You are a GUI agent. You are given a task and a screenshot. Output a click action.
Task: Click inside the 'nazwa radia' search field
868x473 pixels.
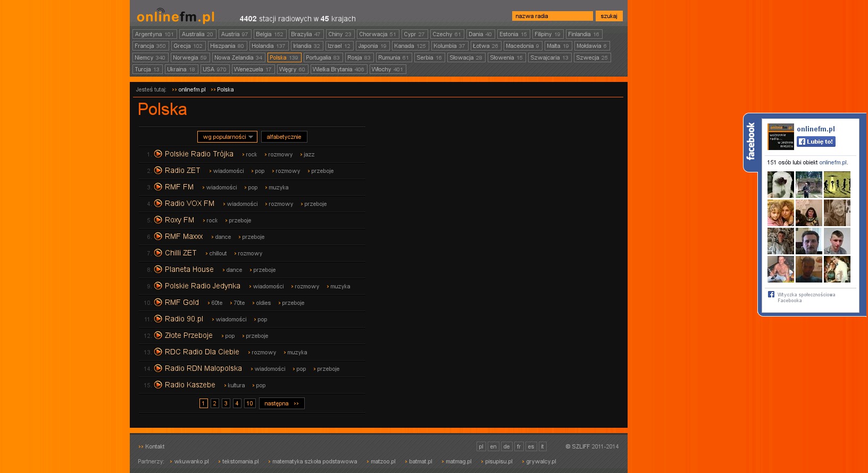pyautogui.click(x=552, y=16)
